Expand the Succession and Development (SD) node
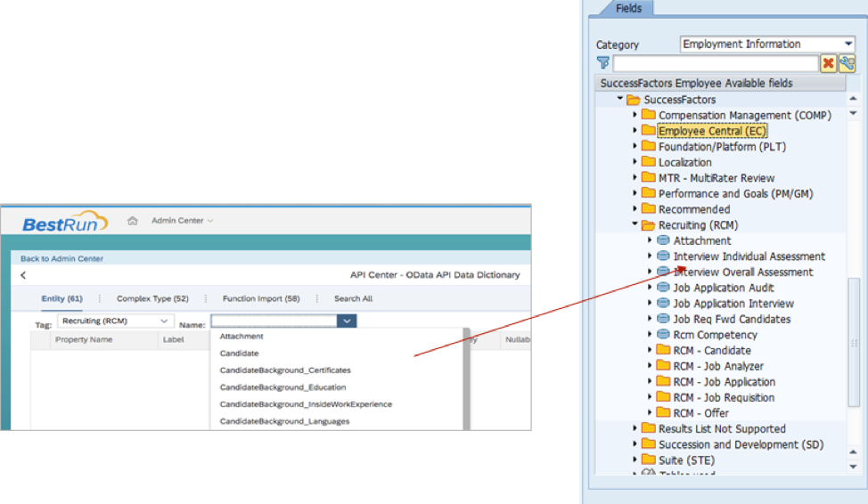 (x=635, y=443)
